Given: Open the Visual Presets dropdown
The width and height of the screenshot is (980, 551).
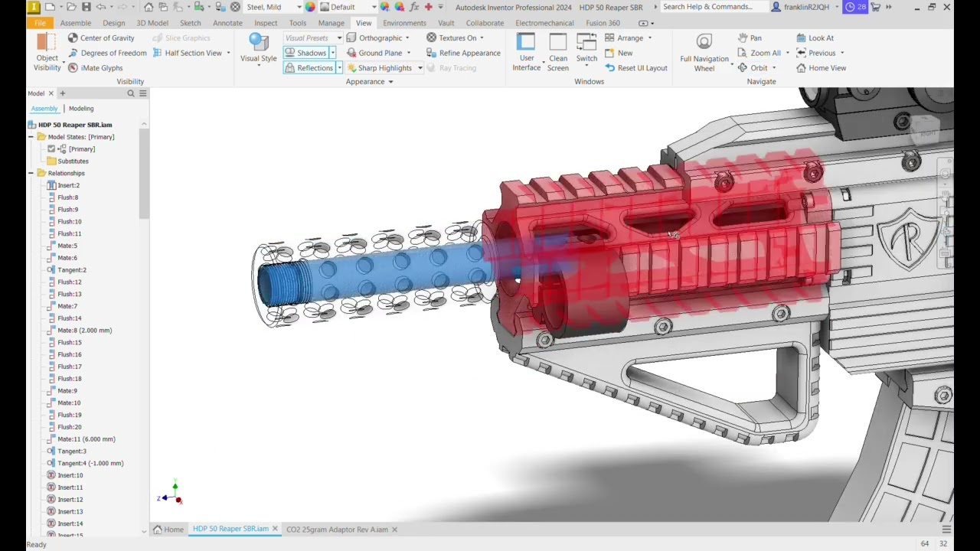Looking at the screenshot, I should point(313,37).
